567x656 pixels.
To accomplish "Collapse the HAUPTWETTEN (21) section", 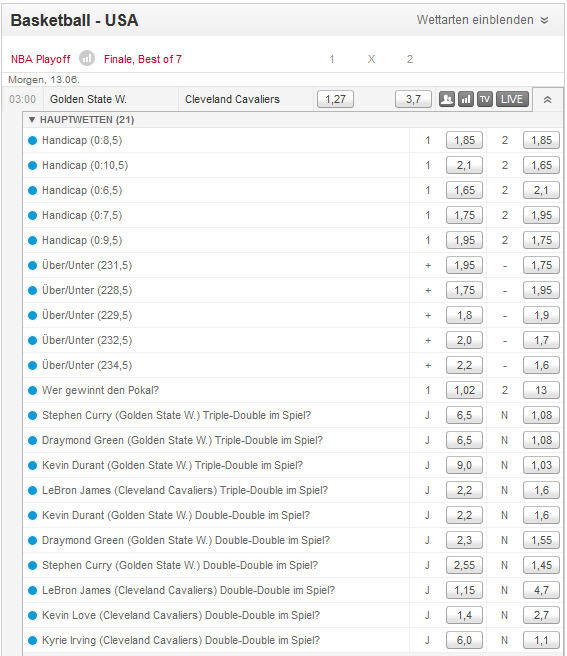I will click(x=82, y=120).
